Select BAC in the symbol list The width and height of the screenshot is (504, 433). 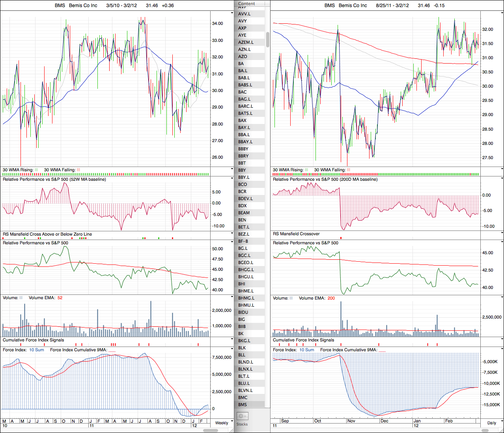[243, 92]
